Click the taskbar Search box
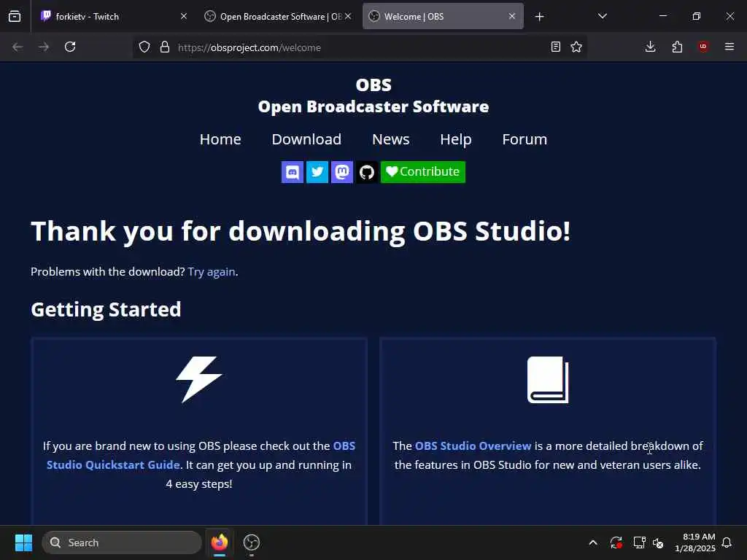The height and width of the screenshot is (560, 747). (x=122, y=542)
